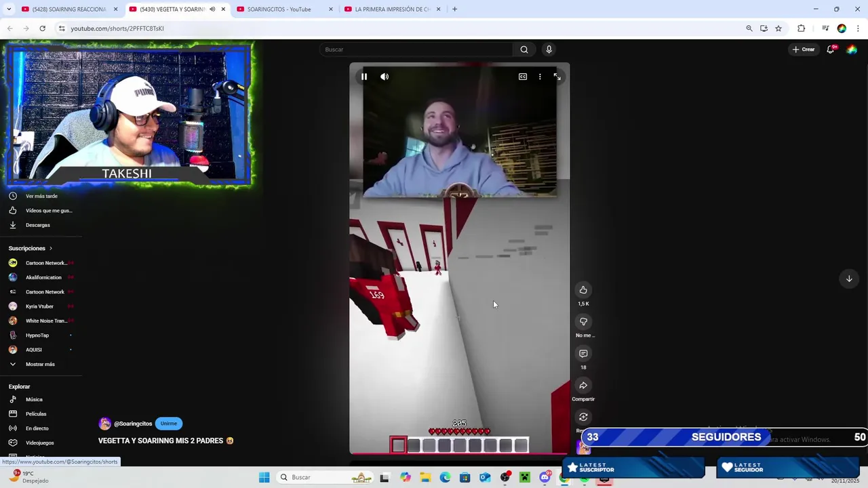The image size is (868, 488).
Task: Open Chrome three-dot menu
Action: [859, 28]
